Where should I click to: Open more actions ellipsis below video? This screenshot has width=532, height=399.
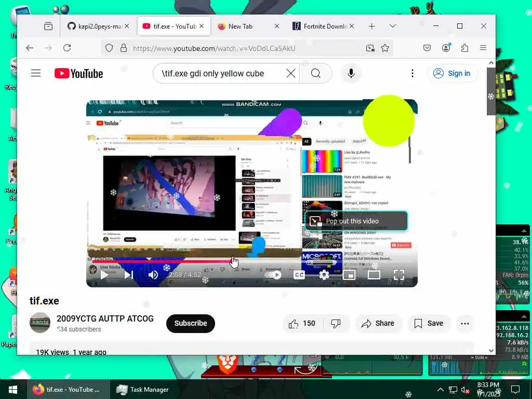(465, 323)
